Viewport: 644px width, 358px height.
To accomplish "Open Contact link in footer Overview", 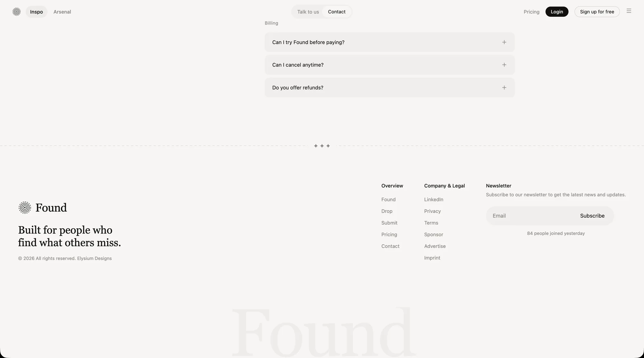I will 390,246.
